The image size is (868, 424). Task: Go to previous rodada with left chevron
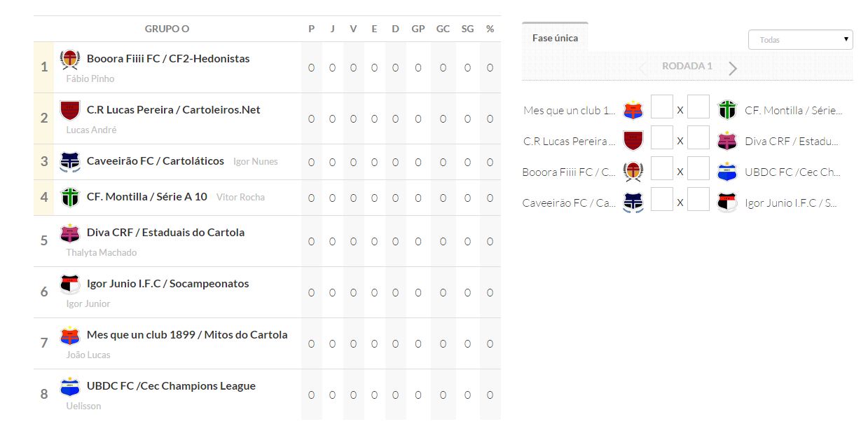[x=642, y=68]
